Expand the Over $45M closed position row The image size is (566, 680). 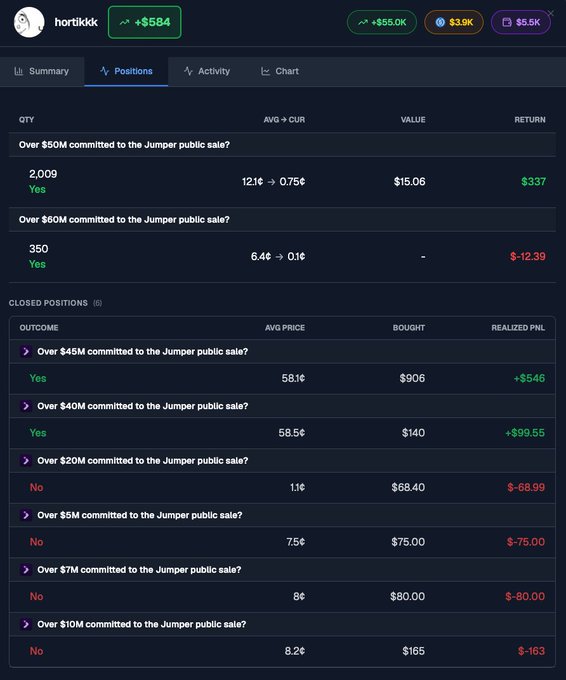click(x=26, y=351)
